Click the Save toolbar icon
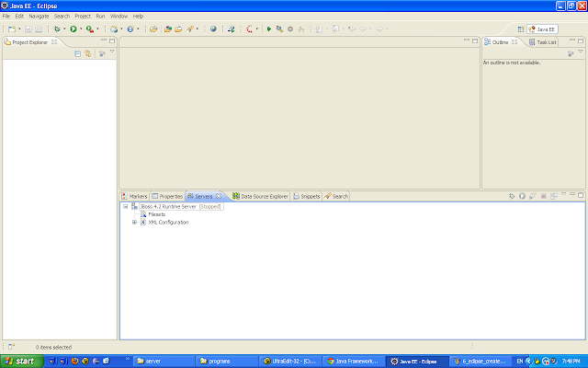The height and width of the screenshot is (368, 588). pyautogui.click(x=28, y=29)
